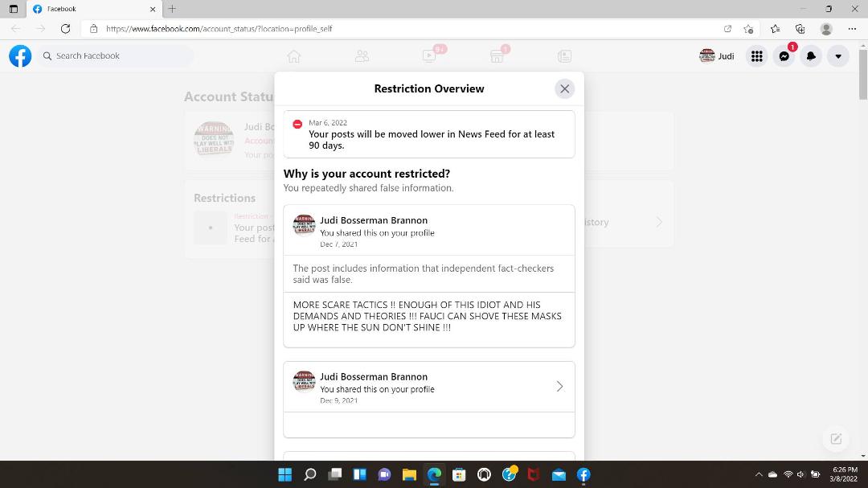The width and height of the screenshot is (868, 488).
Task: Open the Mail app on taskbar
Action: [559, 474]
